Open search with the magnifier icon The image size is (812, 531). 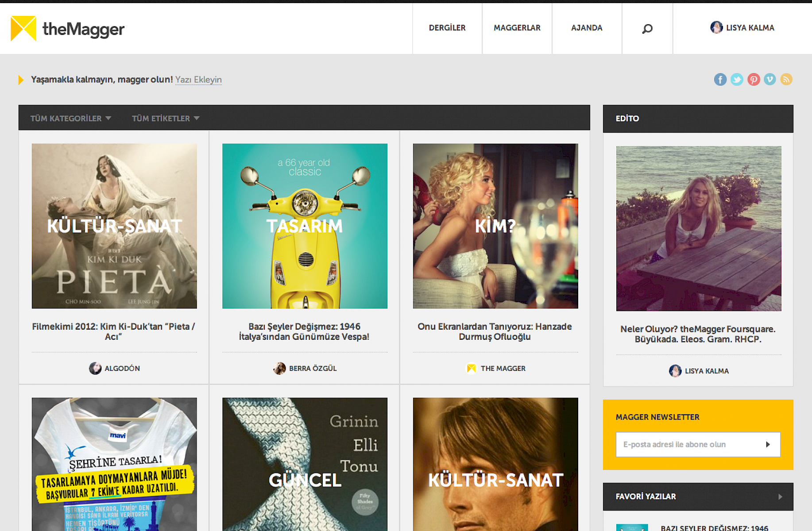coord(647,29)
